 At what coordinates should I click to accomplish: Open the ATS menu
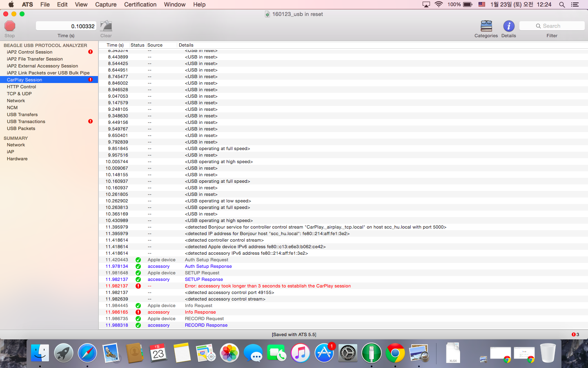pos(27,4)
